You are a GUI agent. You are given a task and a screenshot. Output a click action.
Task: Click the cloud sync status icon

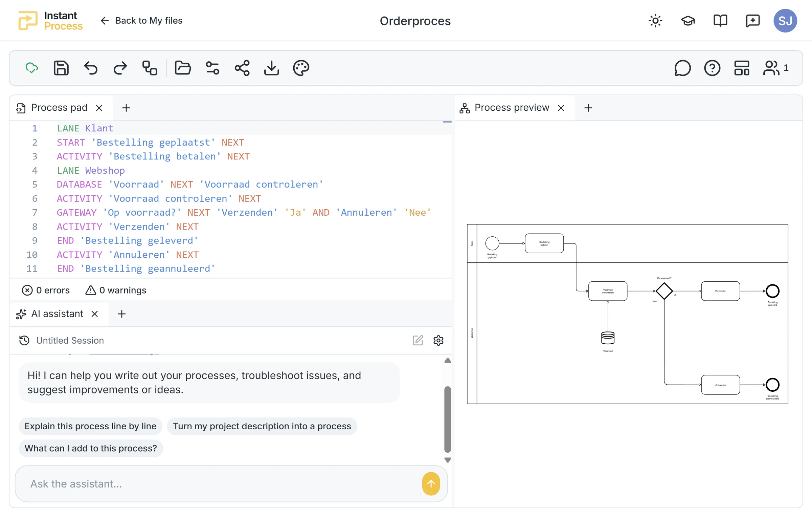coord(32,68)
